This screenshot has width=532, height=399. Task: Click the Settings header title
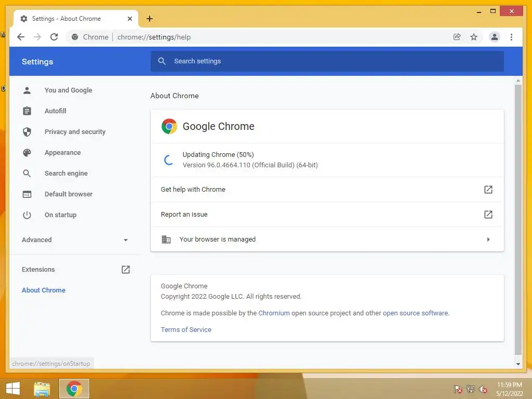[37, 61]
